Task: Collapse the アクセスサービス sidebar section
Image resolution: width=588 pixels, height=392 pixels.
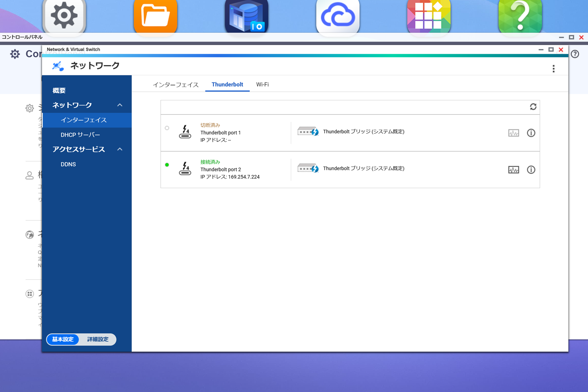Action: pyautogui.click(x=120, y=149)
